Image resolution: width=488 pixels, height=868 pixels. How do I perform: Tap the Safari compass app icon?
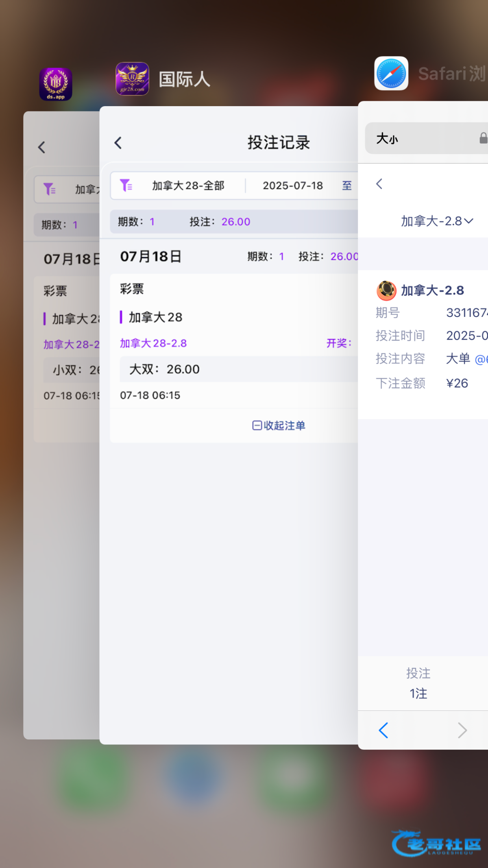point(391,74)
